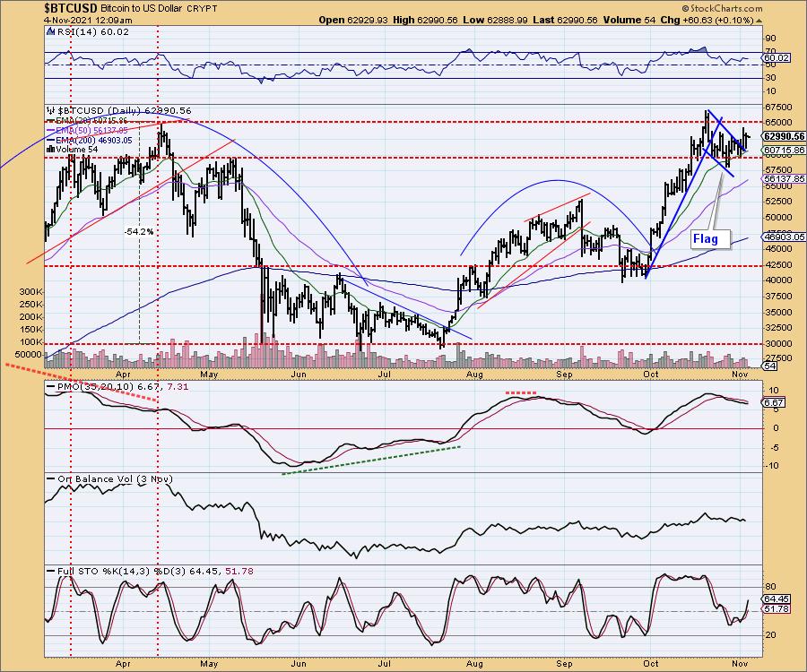
Task: Click the 64.45 stochastic value tag
Action: click(777, 599)
